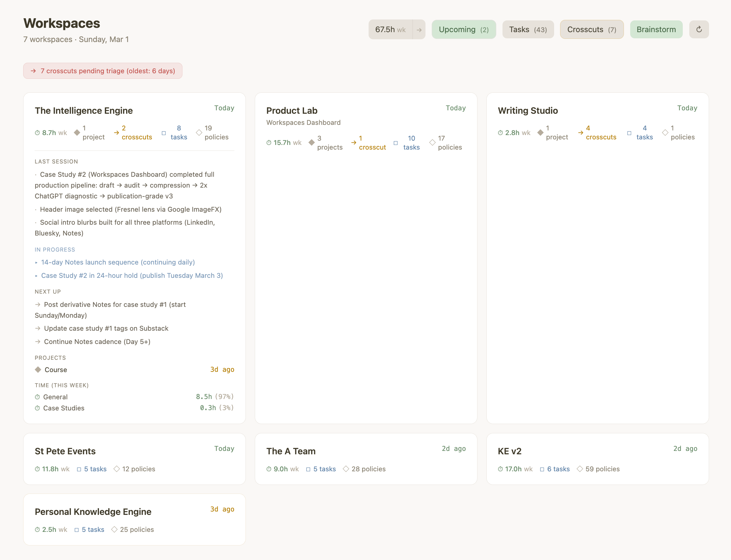731x560 pixels.
Task: Open the Personal Knowledge Engine workspace card
Action: [93, 512]
